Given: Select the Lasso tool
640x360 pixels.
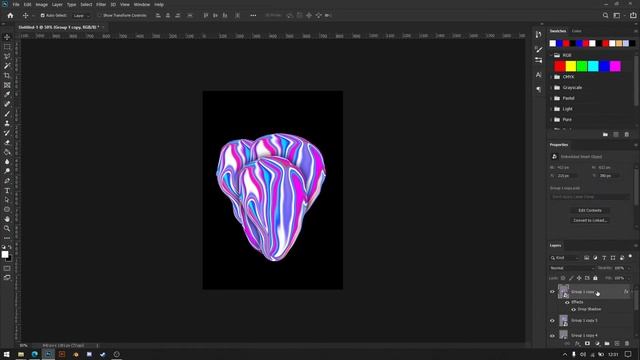Looking at the screenshot, I should click(x=7, y=56).
